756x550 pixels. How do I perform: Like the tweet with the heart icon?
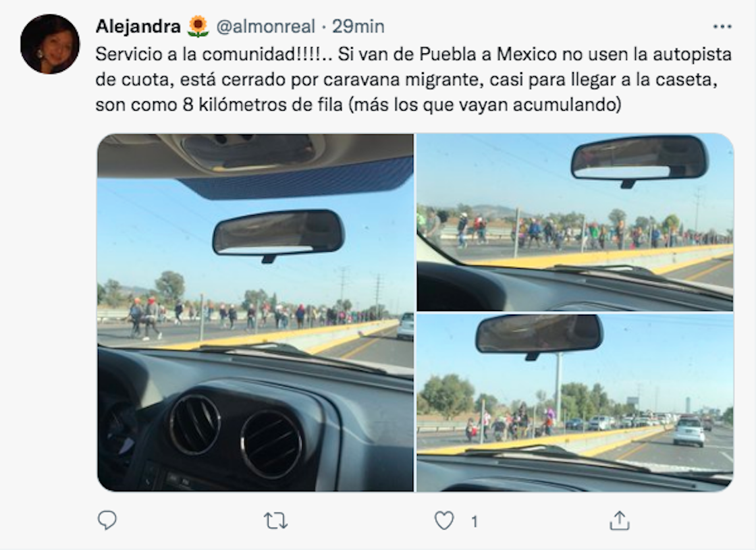point(444,521)
